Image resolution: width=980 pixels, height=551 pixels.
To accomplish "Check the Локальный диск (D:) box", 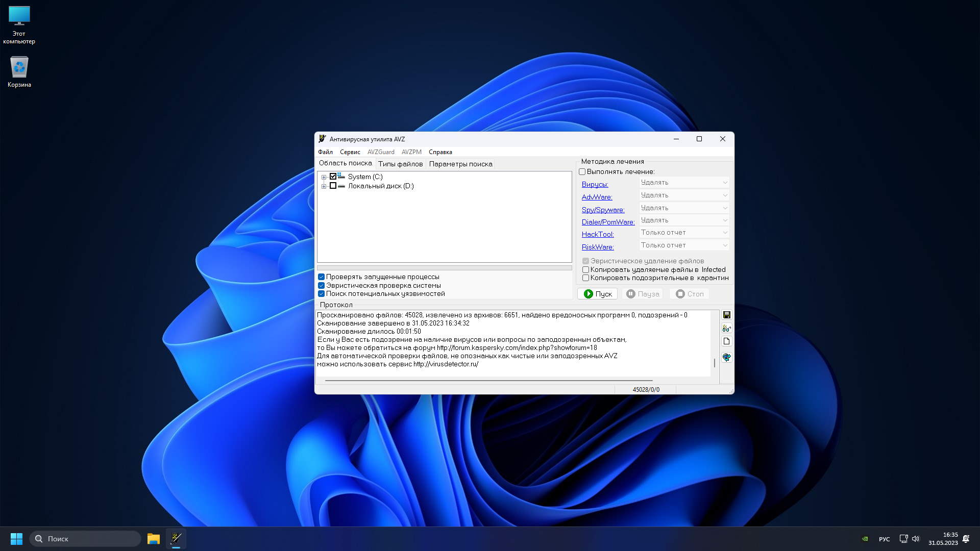I will click(333, 186).
